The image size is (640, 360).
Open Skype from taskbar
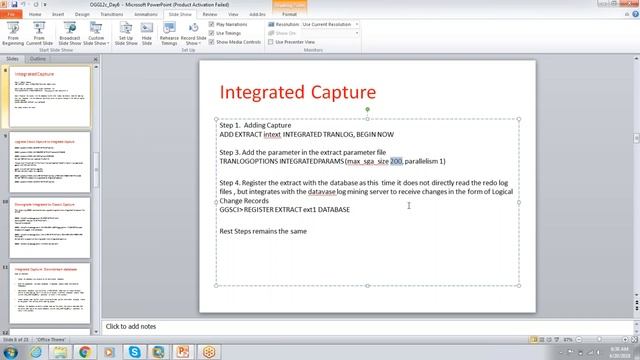(134, 352)
